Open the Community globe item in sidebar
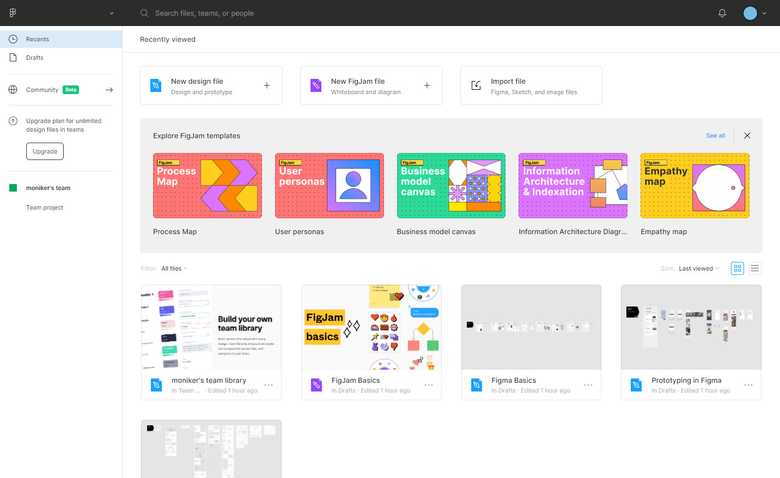Screen dimensions: 780x478 pos(13,89)
